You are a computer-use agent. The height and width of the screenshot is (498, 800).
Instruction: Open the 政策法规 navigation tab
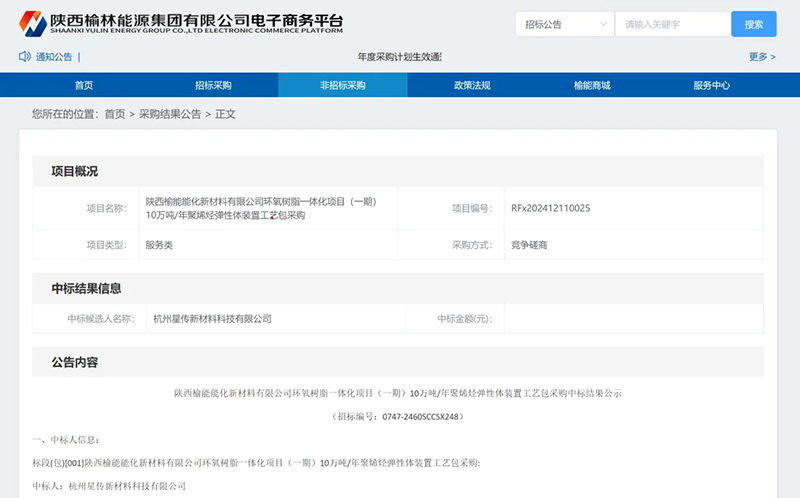(x=472, y=85)
